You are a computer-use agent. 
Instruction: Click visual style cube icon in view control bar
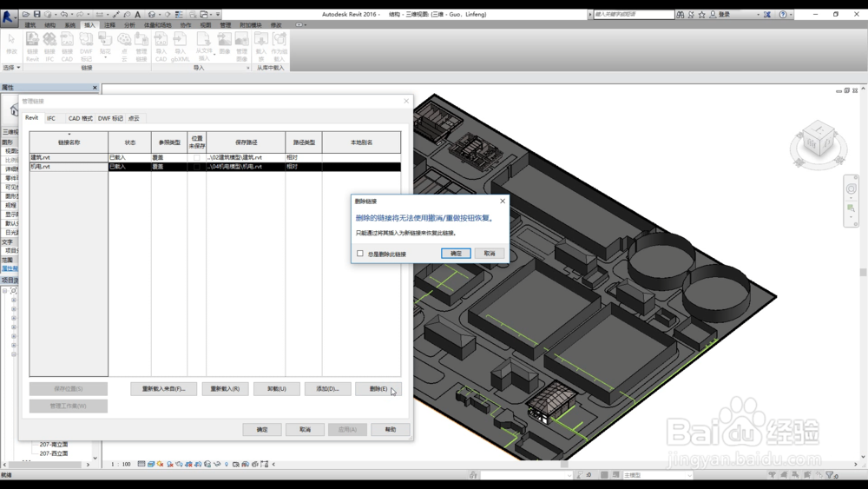pyautogui.click(x=150, y=464)
